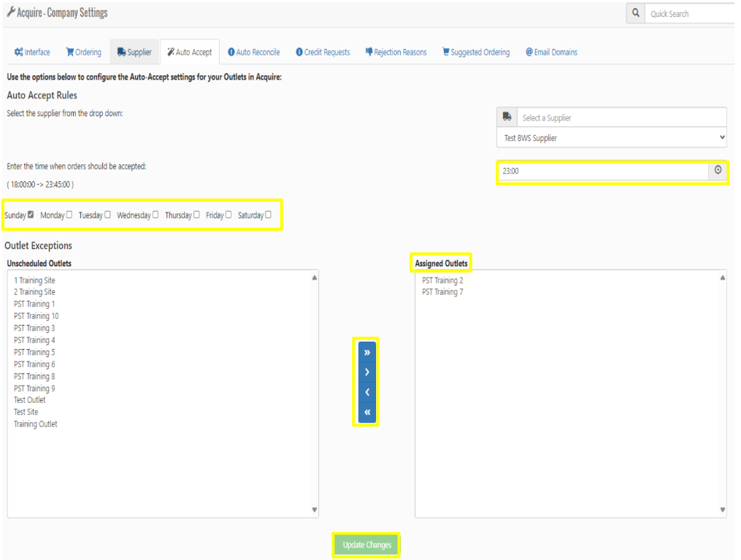Open the Test BWS Supplier dropdown
The image size is (741, 560).
[612, 137]
